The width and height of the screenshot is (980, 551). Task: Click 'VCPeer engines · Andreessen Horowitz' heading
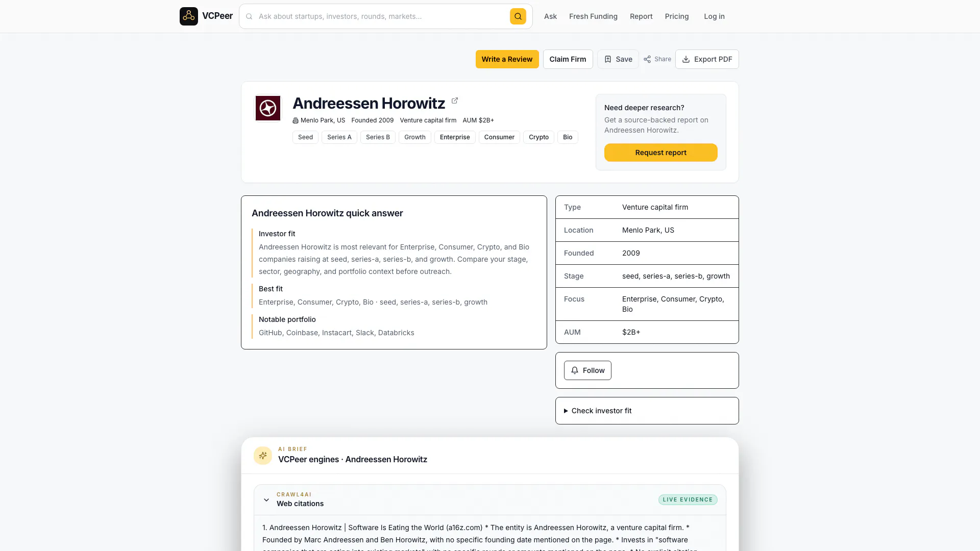(x=353, y=459)
